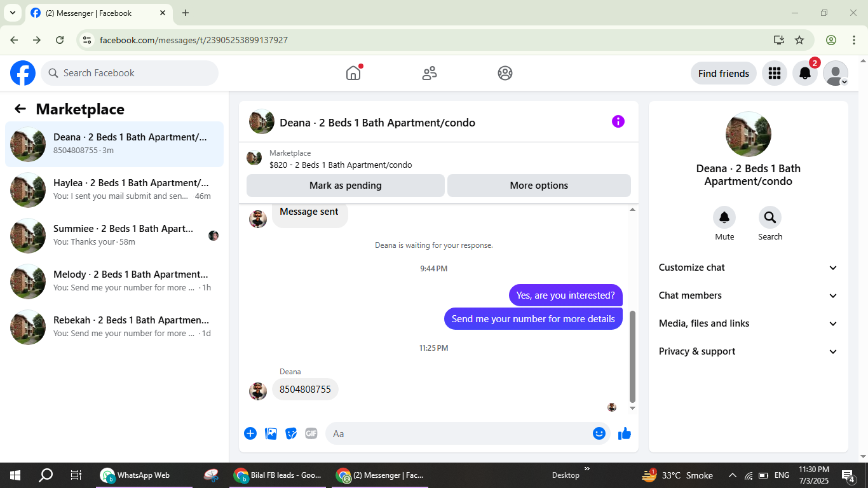Viewport: 868px width, 488px height.
Task: Open the Melody conversation
Action: pos(114,281)
